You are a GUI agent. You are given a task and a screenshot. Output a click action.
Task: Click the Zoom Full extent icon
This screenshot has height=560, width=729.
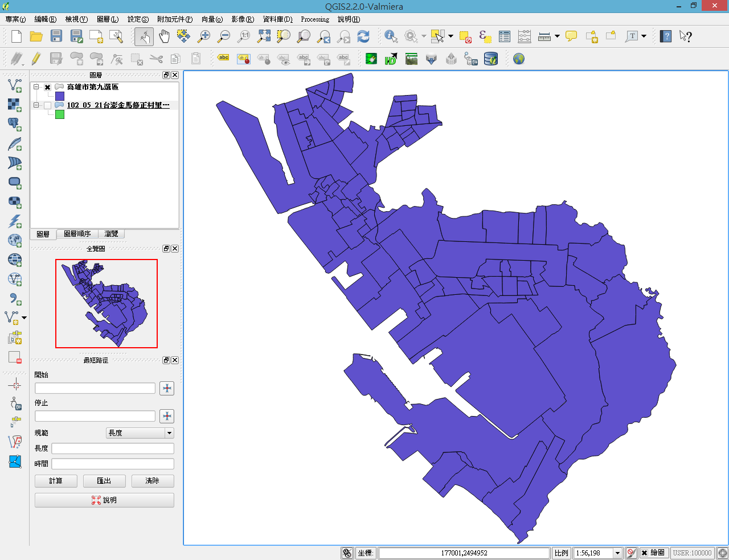pos(264,36)
